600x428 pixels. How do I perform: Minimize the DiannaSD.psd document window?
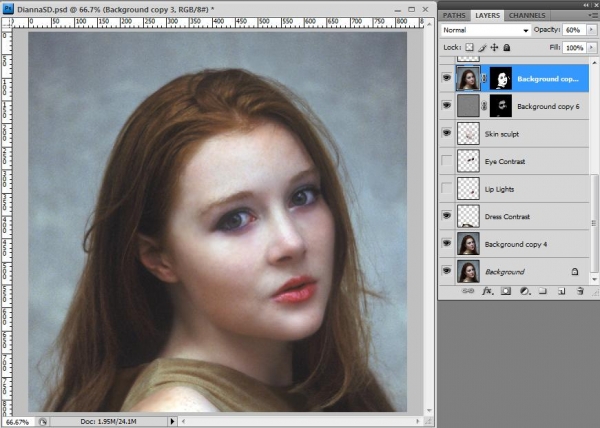click(398, 10)
